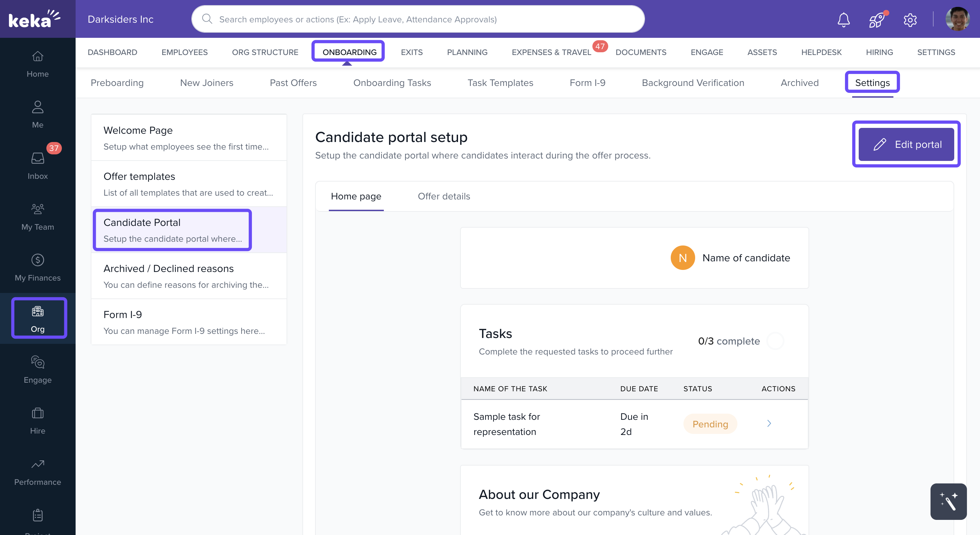Open the Performance section in the sidebar
The height and width of the screenshot is (535, 980).
[x=37, y=472]
